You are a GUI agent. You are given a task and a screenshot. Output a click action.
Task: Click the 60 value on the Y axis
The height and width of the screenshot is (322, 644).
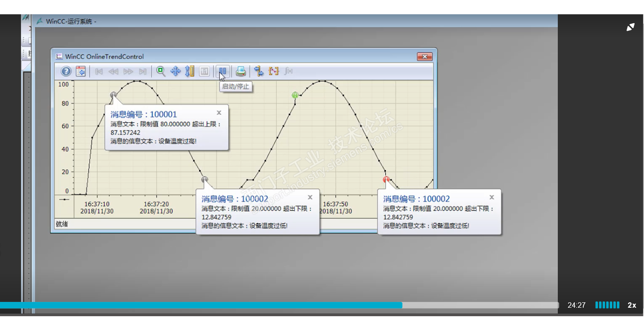(65, 126)
